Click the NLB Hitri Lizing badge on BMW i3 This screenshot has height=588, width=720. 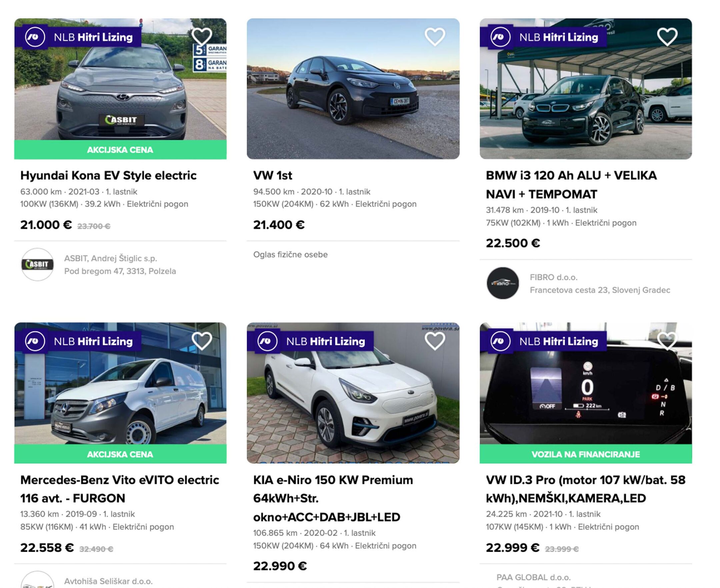coord(544,37)
